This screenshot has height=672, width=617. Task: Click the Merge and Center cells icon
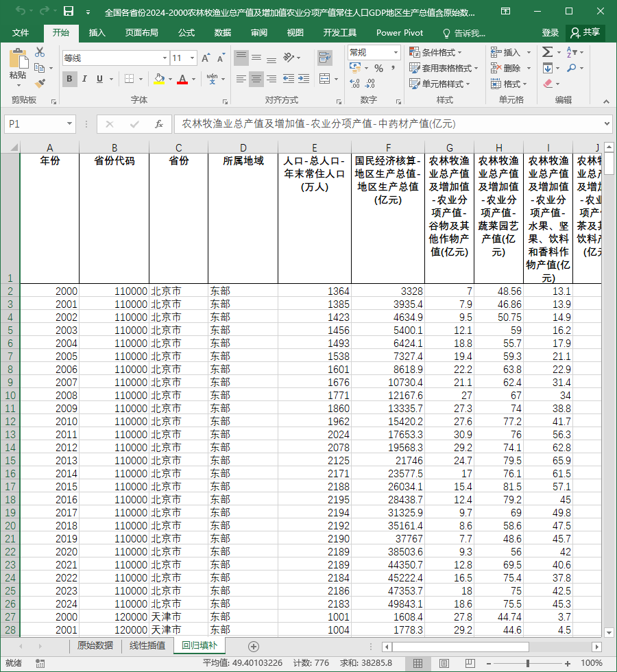pos(325,79)
